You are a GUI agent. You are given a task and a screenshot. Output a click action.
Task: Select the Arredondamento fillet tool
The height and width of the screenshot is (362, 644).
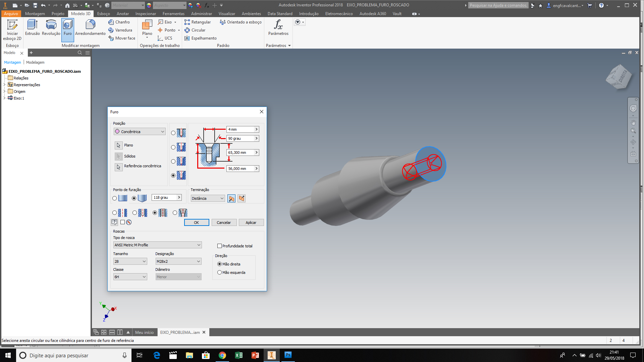point(90,27)
